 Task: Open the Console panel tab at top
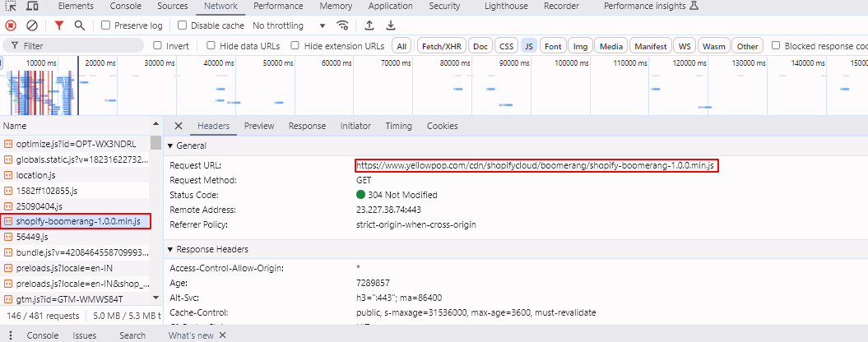(125, 6)
